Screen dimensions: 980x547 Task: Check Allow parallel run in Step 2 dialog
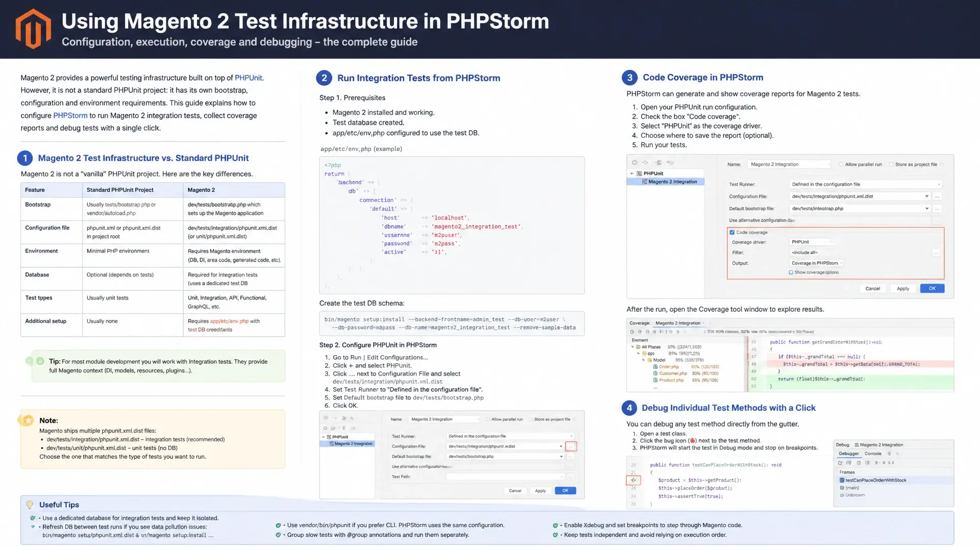tap(487, 419)
